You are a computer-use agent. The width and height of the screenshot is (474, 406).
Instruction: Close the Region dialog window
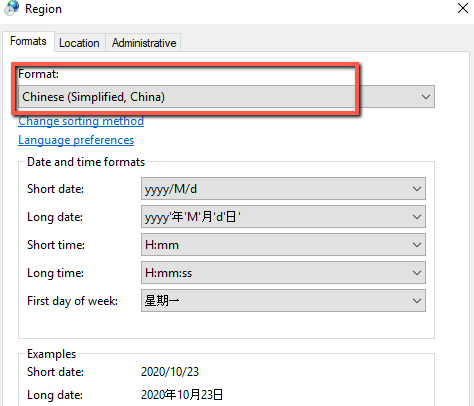(463, 8)
